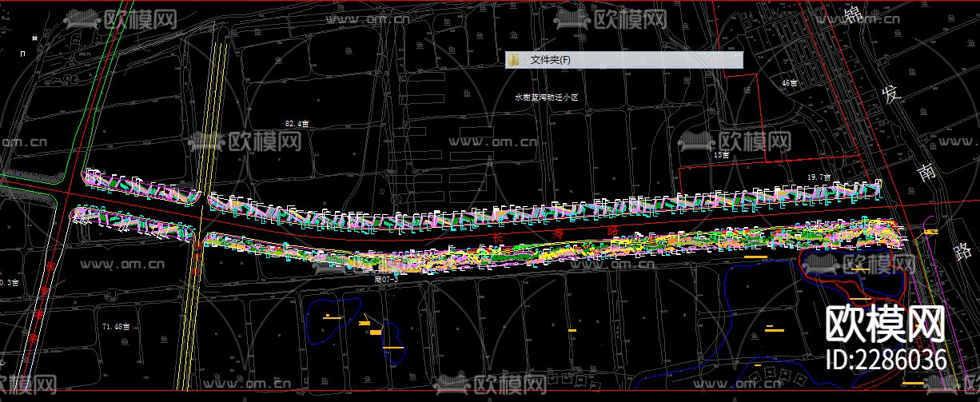Select the 46亩 area label
The image size is (980, 402).
click(790, 83)
